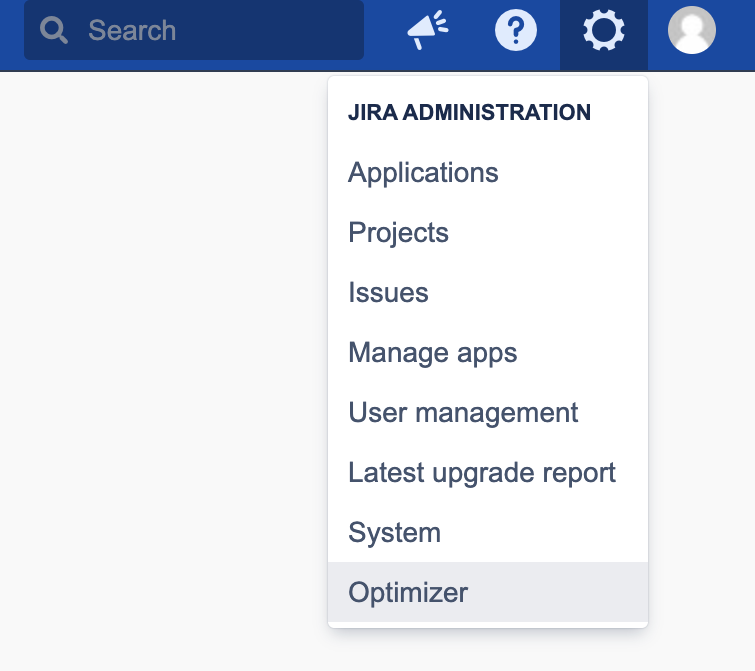Go to Manage apps
Screen dimensions: 755x671
[x=432, y=353]
